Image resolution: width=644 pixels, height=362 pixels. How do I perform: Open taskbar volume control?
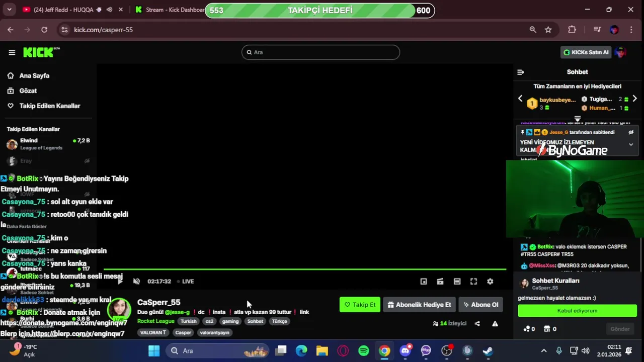click(586, 351)
